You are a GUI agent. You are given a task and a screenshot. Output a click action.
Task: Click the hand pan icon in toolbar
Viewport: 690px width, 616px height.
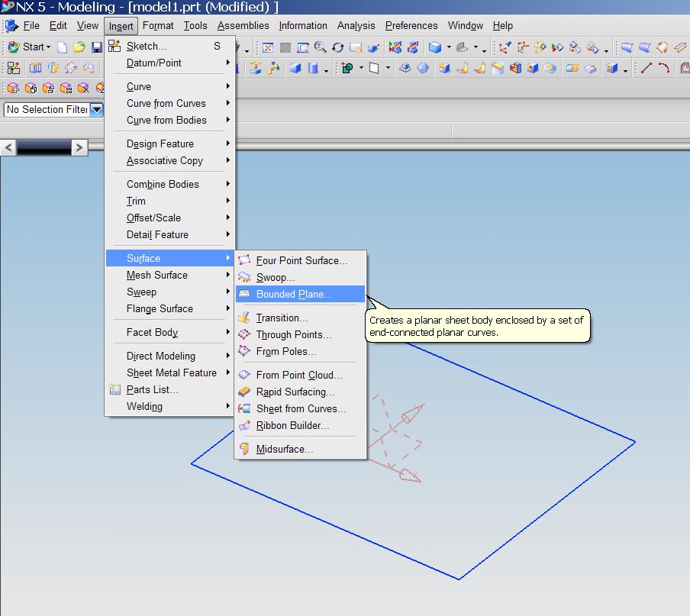tap(356, 47)
